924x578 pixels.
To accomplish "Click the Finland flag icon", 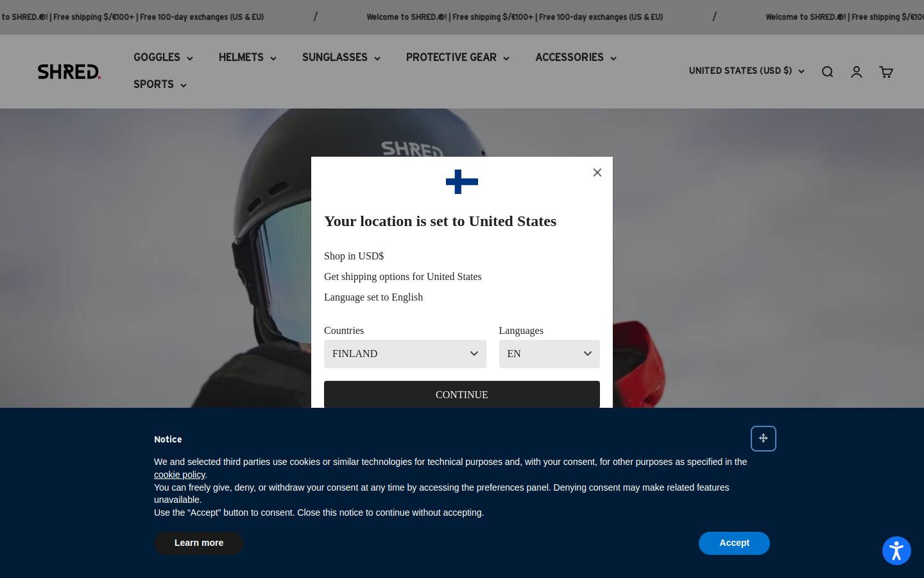I will pos(462,182).
